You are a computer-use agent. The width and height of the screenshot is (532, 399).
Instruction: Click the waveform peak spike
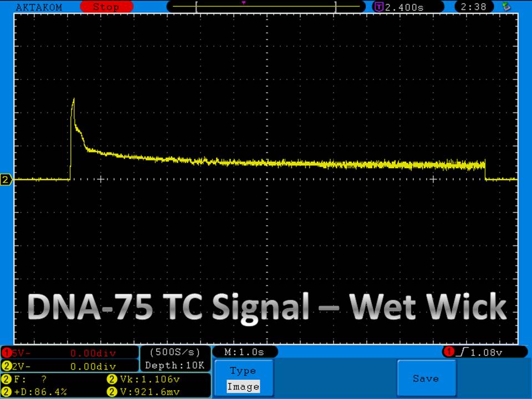73,100
